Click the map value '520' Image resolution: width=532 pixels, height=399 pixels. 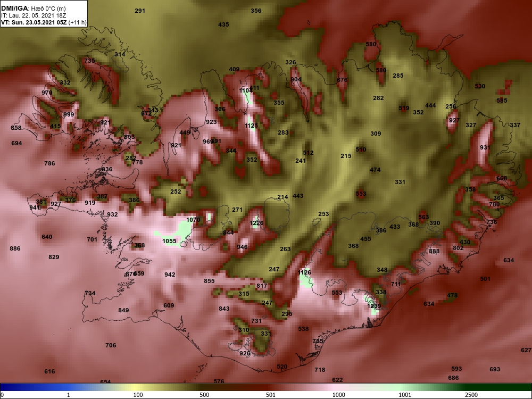tap(282, 367)
